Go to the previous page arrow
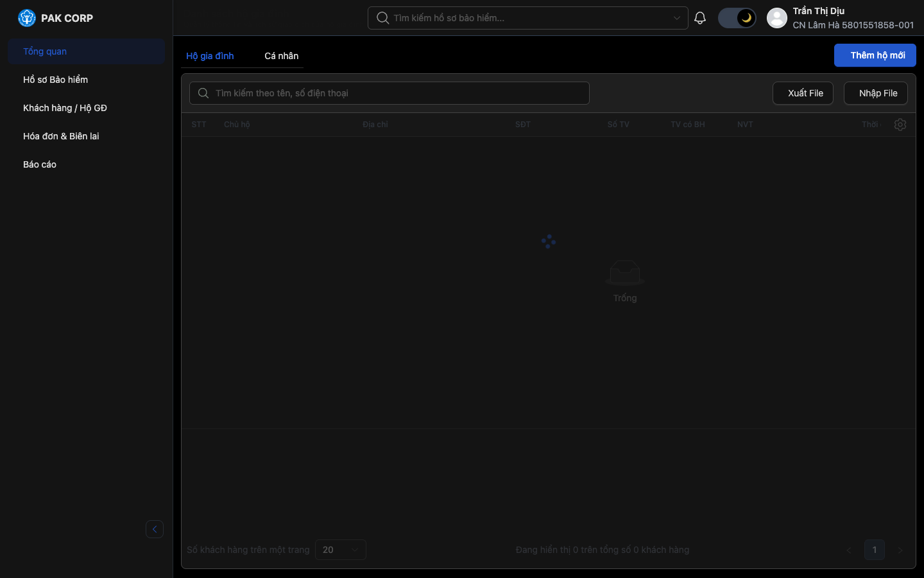Image resolution: width=924 pixels, height=578 pixels. point(849,550)
